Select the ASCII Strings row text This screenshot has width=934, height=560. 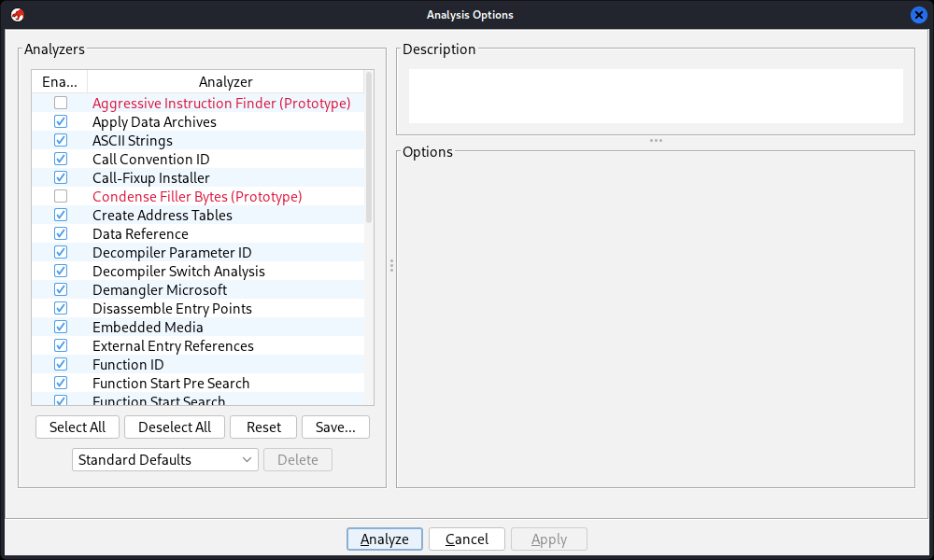tap(133, 140)
